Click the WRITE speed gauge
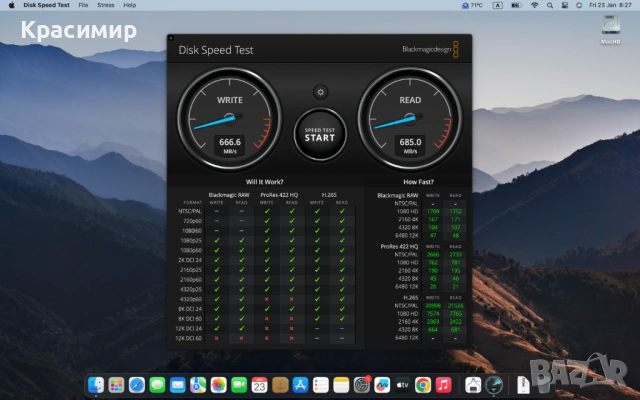The width and height of the screenshot is (640, 400). (229, 119)
